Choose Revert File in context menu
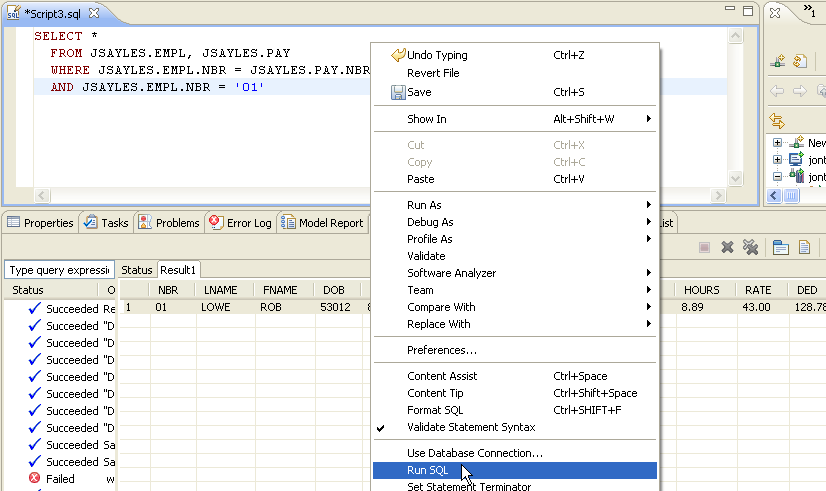The width and height of the screenshot is (826, 491). pos(515,73)
